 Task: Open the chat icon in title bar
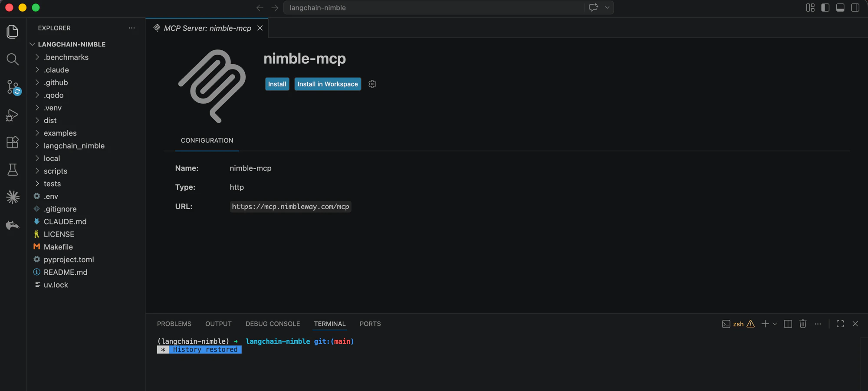point(593,7)
